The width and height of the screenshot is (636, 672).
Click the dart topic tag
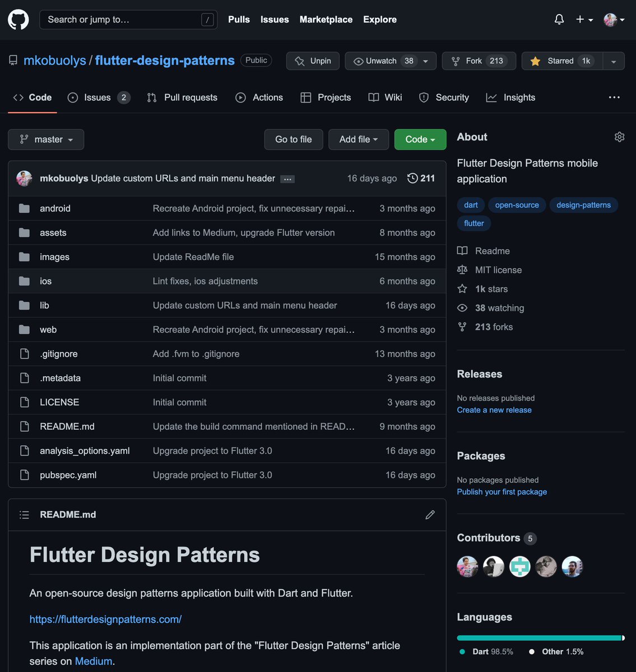[x=471, y=205]
